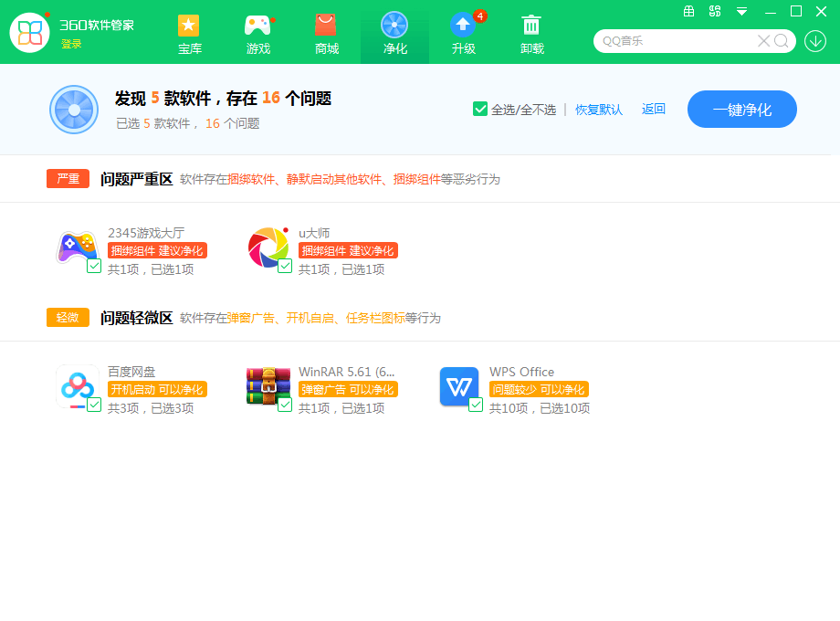Viewport: 840px width, 621px height.
Task: Click the 恢复默认 link
Action: [599, 110]
